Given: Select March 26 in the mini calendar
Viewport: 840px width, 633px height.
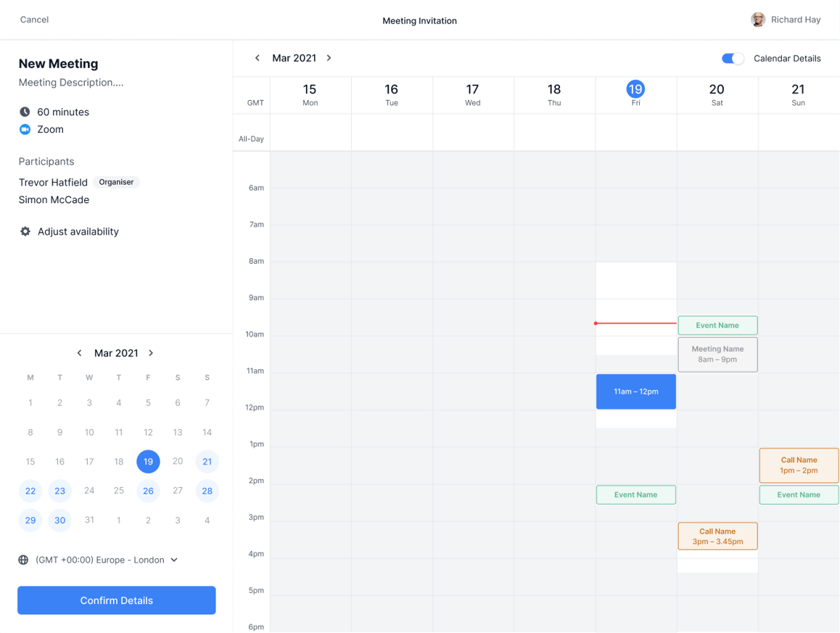Looking at the screenshot, I should click(x=148, y=491).
